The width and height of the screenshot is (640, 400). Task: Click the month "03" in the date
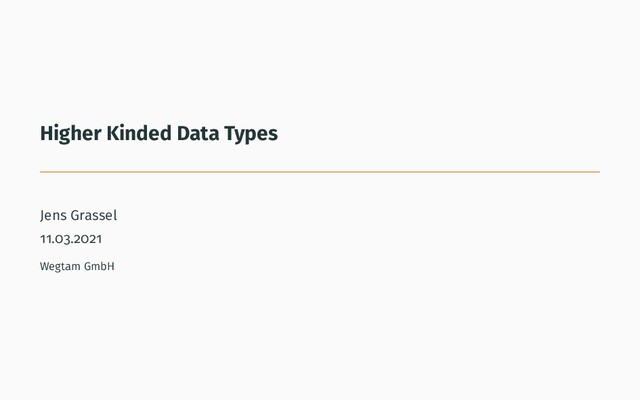[61, 239]
